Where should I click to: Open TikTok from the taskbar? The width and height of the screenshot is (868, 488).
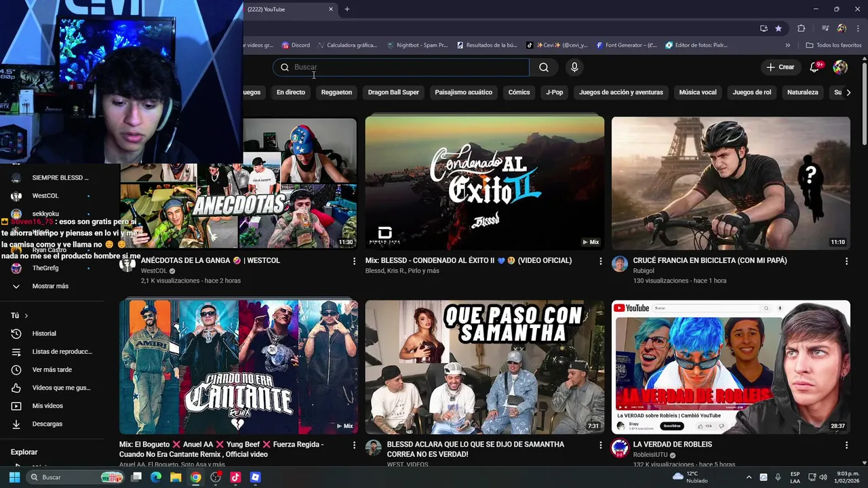tap(235, 477)
